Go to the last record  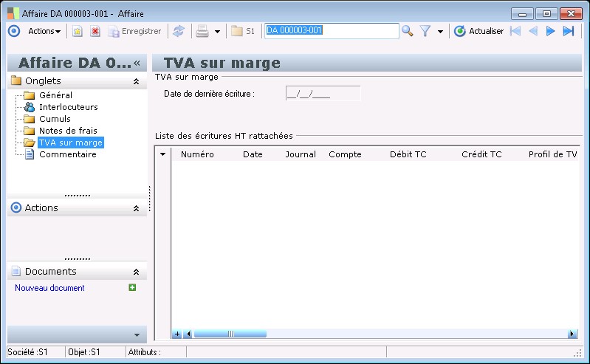pyautogui.click(x=569, y=31)
